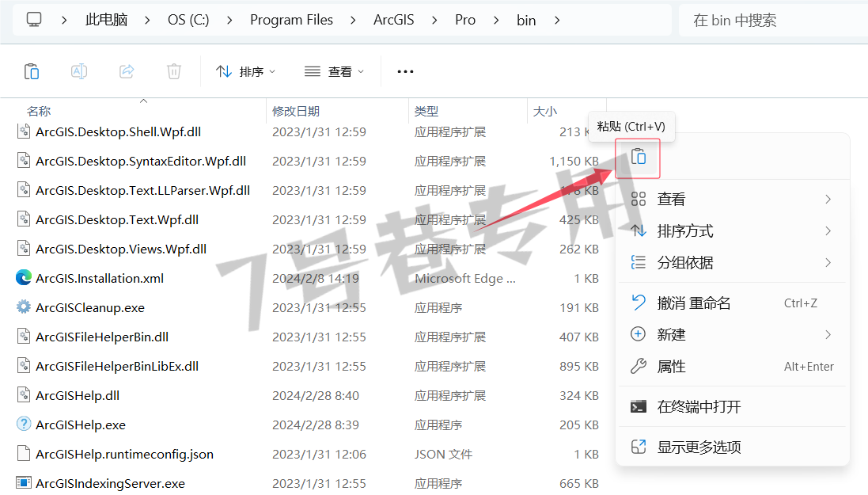The image size is (868, 495).
Task: Sort by 修改日期 column header
Action: 296,111
